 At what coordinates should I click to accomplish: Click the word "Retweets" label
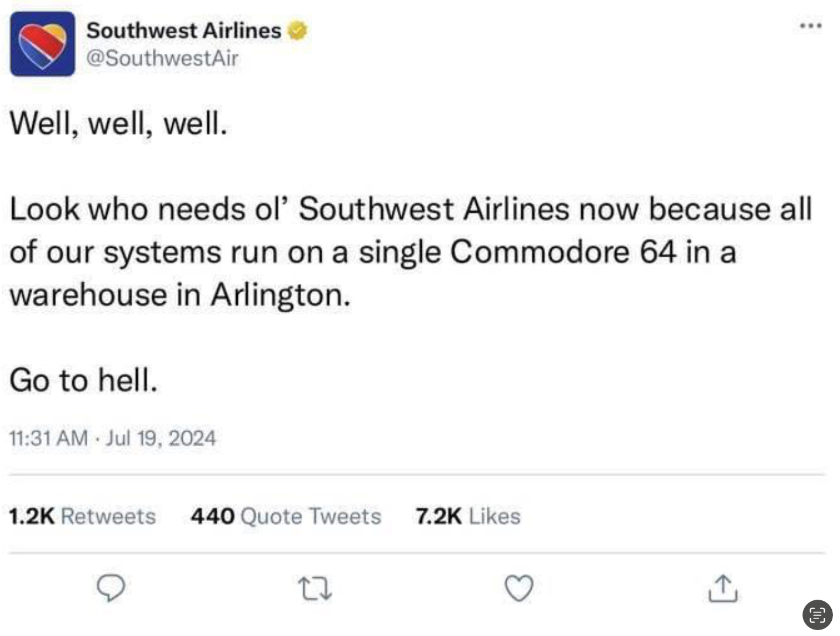coord(108,517)
